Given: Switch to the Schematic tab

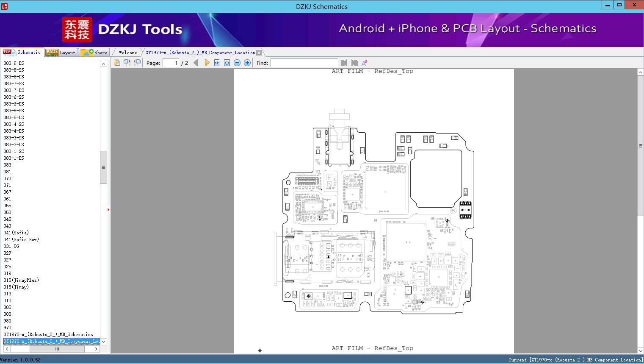Looking at the screenshot, I should 22,52.
